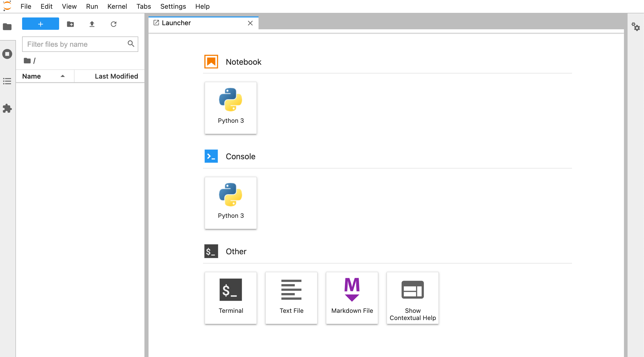Image resolution: width=644 pixels, height=357 pixels.
Task: Open Running Terminals and Kernels panel
Action: (7, 54)
